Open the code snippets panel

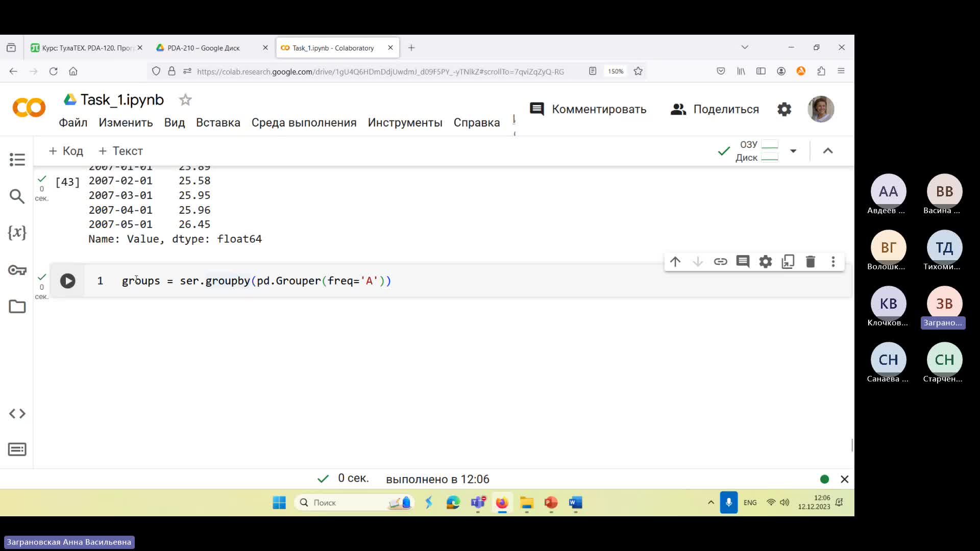pos(17,414)
